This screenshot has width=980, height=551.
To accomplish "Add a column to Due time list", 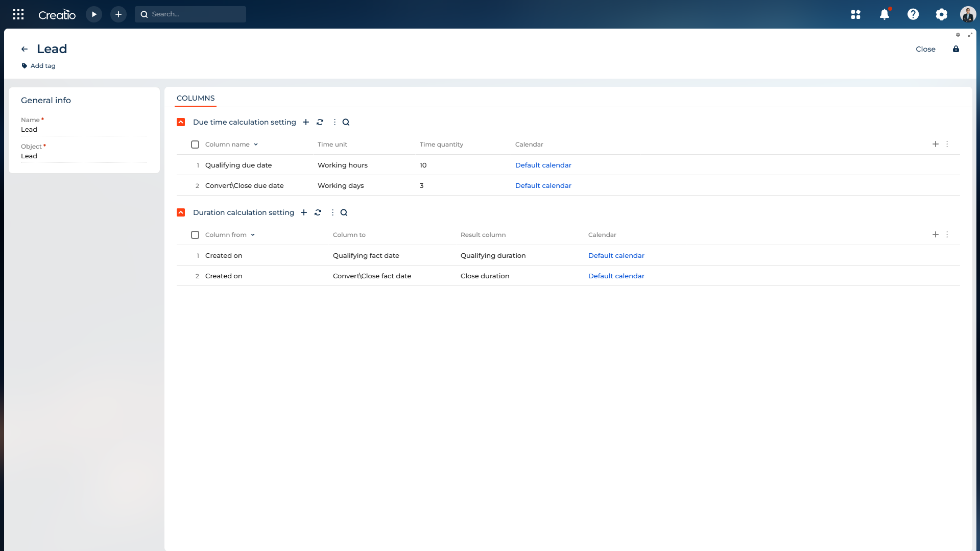I will point(936,144).
